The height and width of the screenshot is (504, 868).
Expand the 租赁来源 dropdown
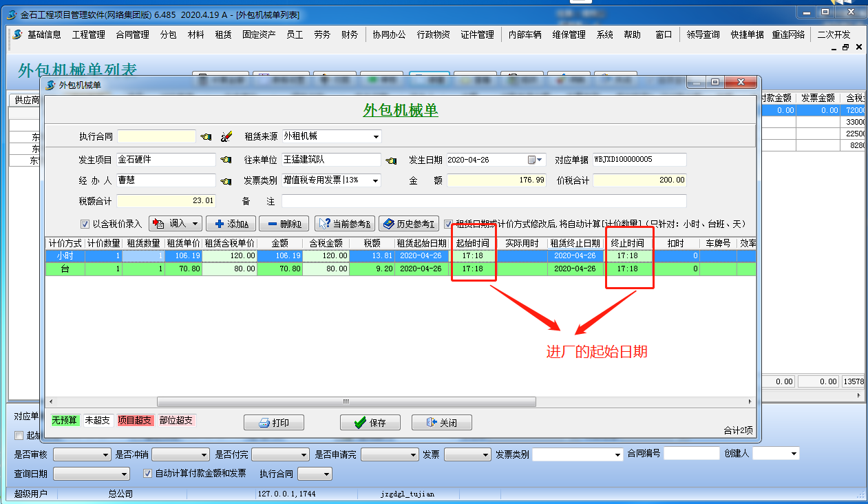tap(376, 137)
